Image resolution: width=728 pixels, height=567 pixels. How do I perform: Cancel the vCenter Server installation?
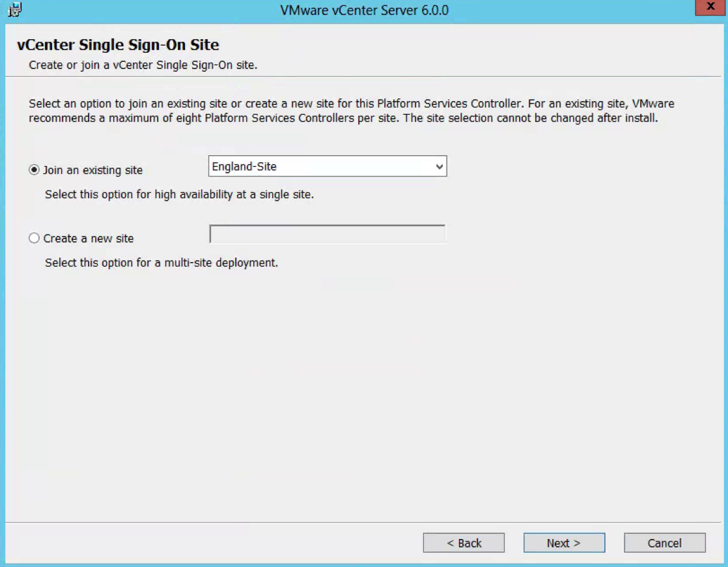coord(665,542)
